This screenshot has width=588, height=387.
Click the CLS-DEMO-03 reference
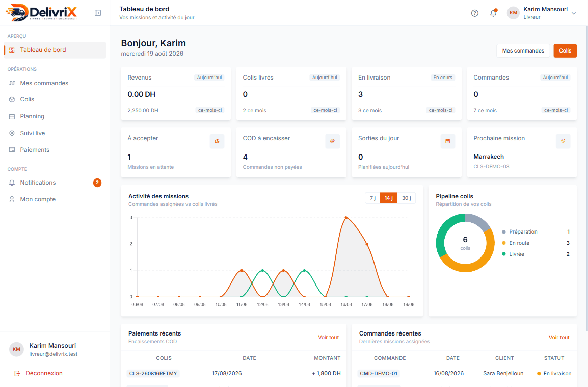point(491,166)
